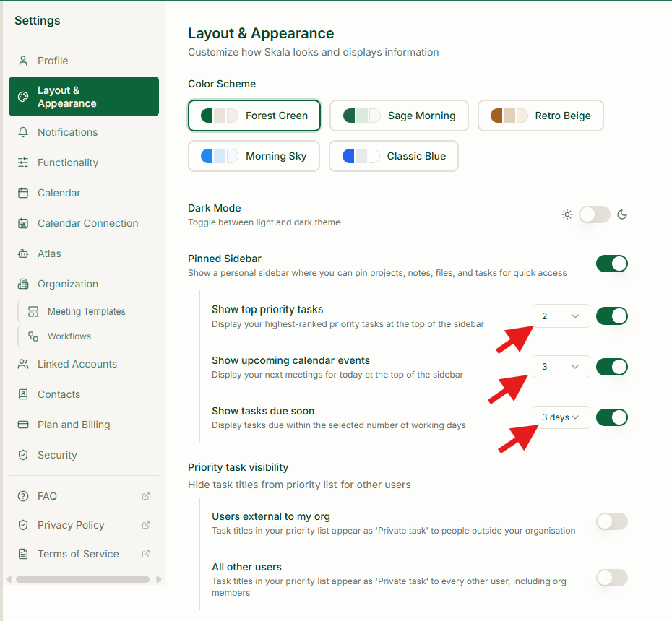Go to Security settings
Screen dimensions: 672x621
coord(84,455)
